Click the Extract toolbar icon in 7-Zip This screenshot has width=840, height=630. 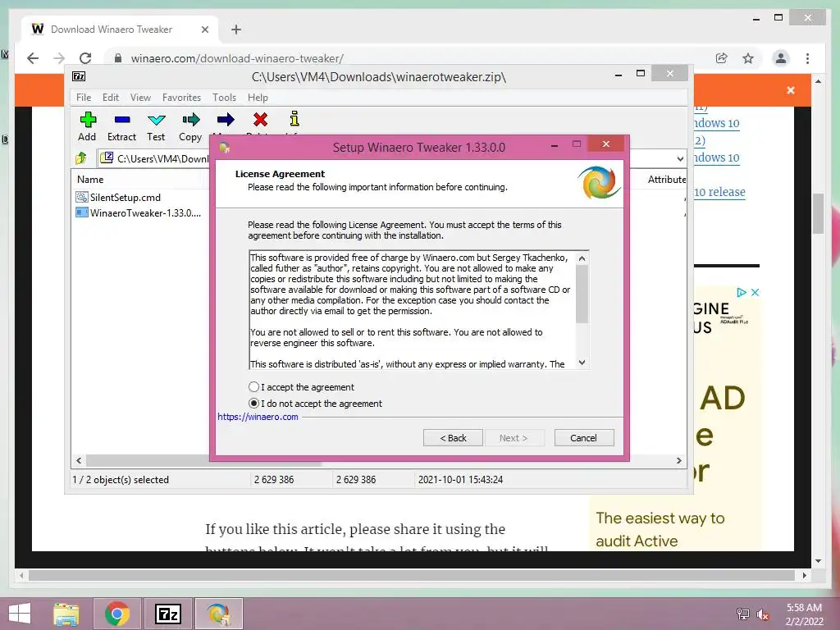click(x=122, y=120)
